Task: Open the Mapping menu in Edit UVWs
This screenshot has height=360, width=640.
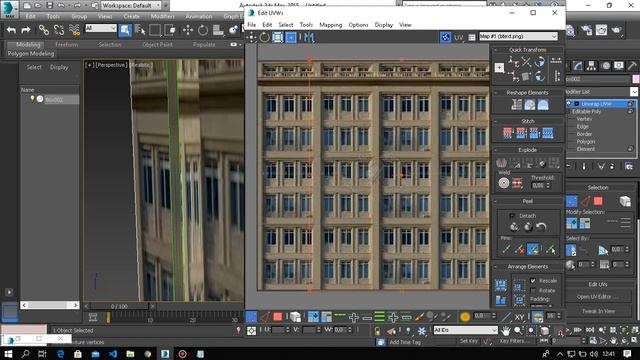Action: click(331, 25)
